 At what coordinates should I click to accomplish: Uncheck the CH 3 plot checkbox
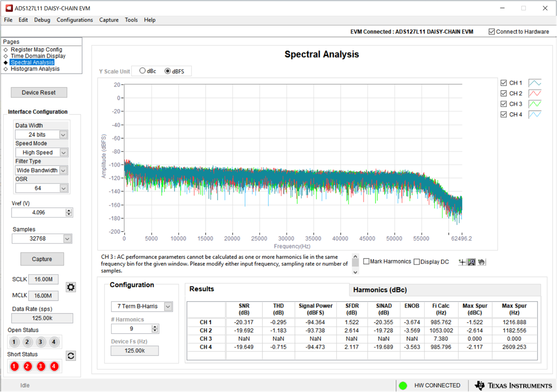(x=504, y=104)
